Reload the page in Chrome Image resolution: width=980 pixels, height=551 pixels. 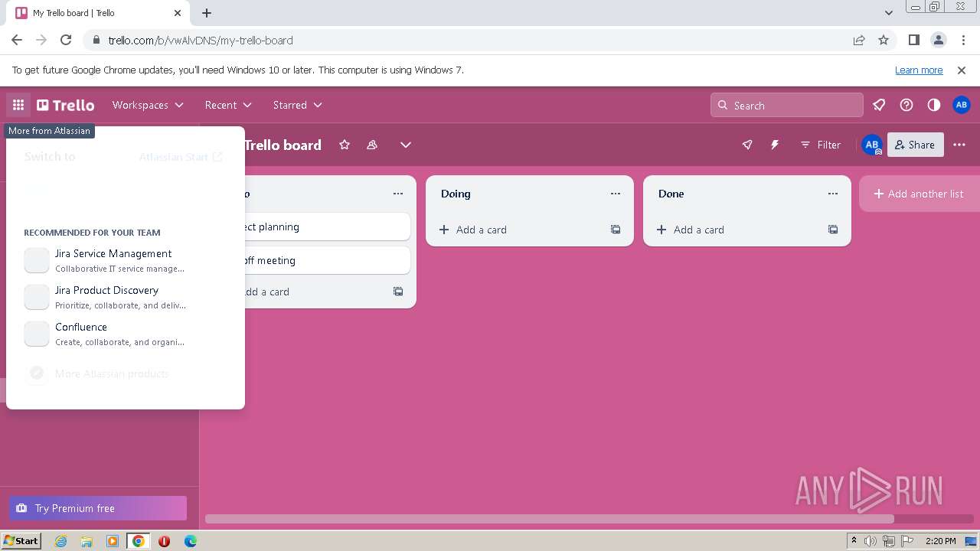[x=66, y=40]
